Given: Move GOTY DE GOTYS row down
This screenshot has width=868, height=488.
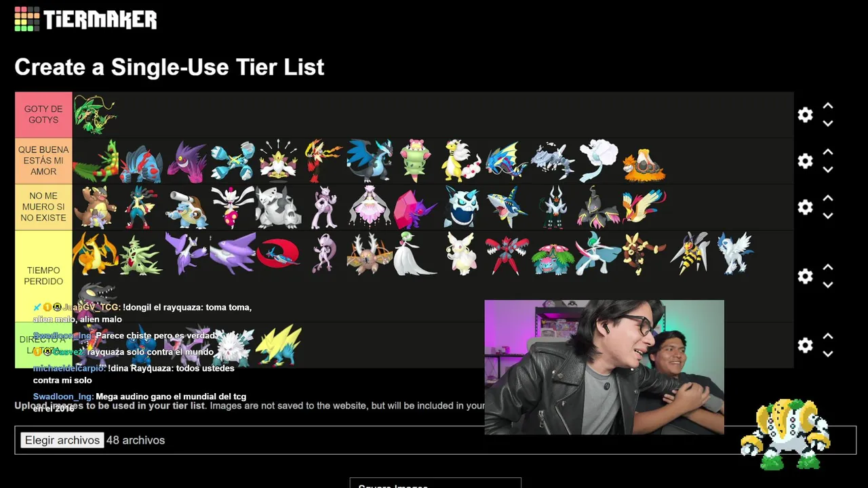Looking at the screenshot, I should (x=828, y=123).
